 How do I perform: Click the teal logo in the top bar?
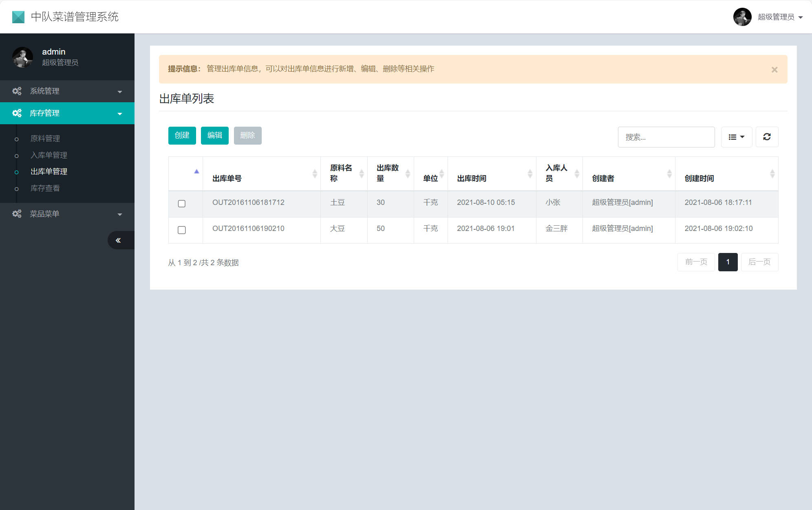point(18,17)
